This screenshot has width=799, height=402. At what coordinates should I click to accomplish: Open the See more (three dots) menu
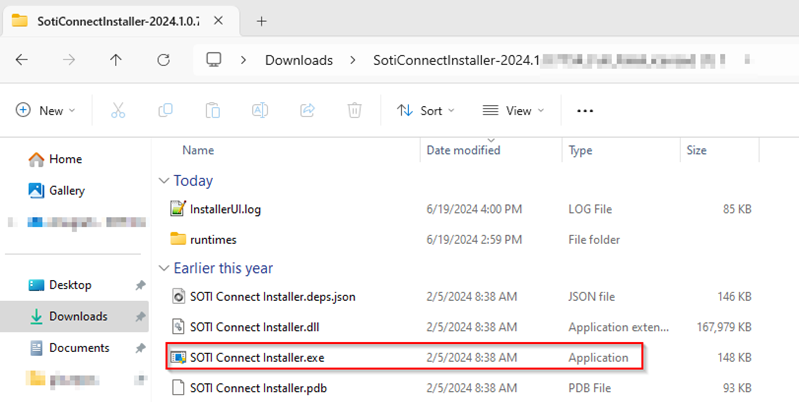coord(585,111)
